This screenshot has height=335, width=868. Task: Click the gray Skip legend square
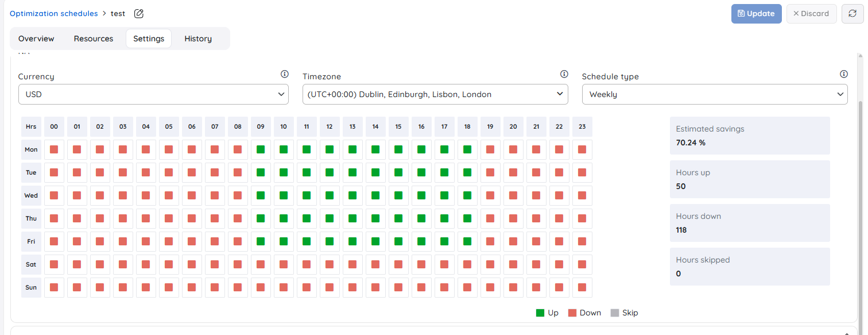[615, 313]
